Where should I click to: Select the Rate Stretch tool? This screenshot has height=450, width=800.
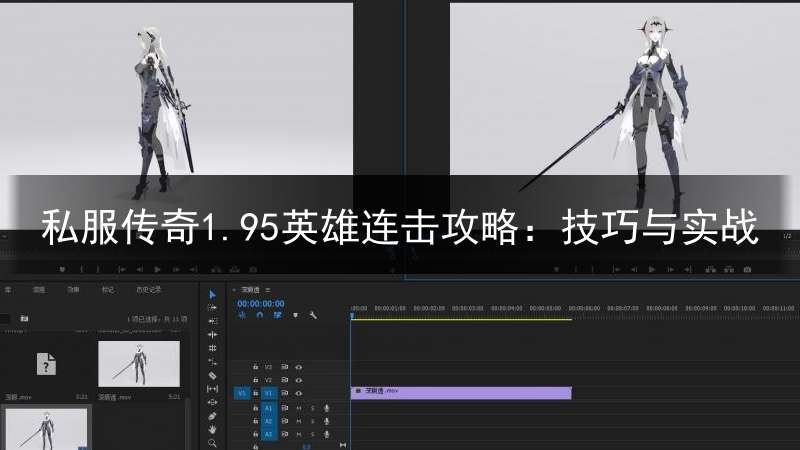click(212, 362)
